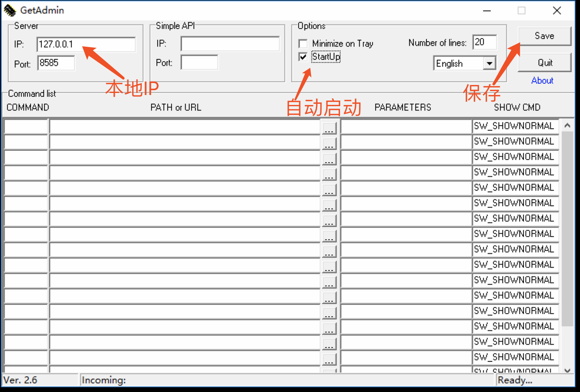This screenshot has height=392, width=580.
Task: Open the English language dropdown
Action: pos(489,63)
